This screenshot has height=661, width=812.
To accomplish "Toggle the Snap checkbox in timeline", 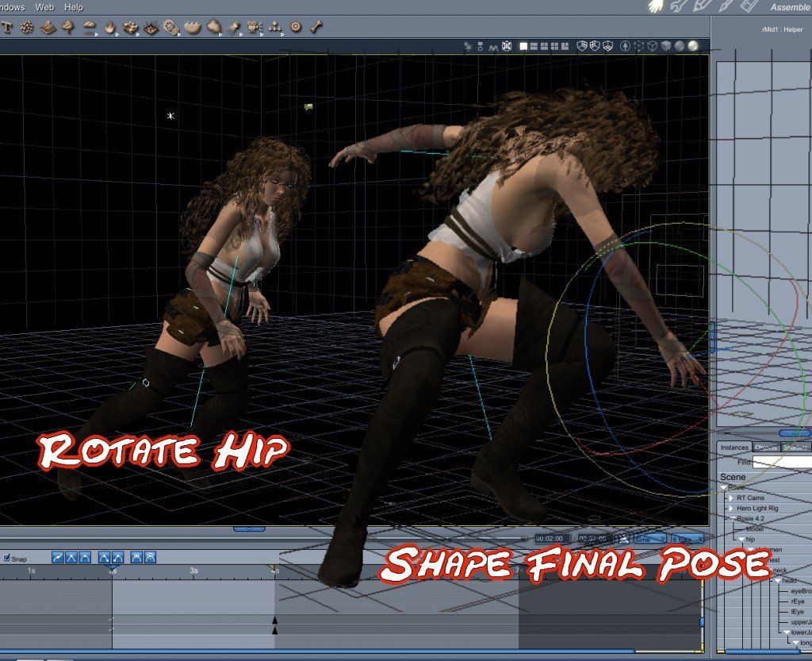I will (x=6, y=558).
